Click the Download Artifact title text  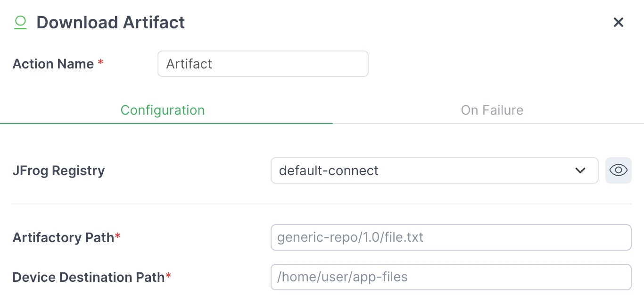pyautogui.click(x=111, y=22)
